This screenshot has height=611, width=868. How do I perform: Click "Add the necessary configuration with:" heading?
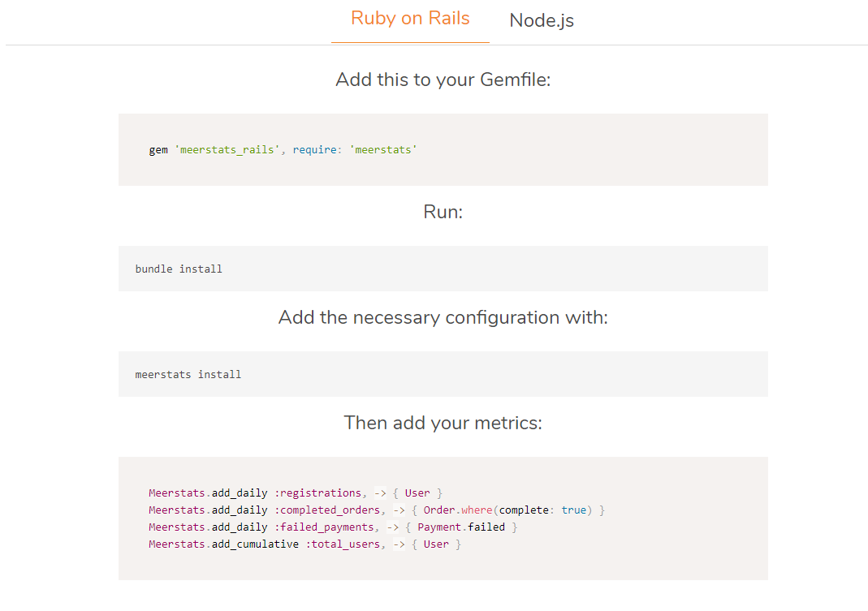click(x=443, y=317)
